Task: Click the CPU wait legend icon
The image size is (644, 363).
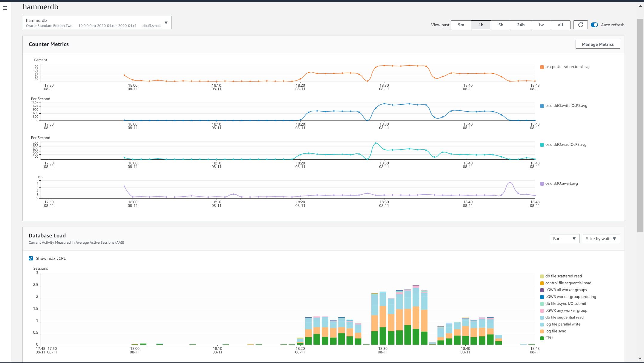Action: coord(542,338)
